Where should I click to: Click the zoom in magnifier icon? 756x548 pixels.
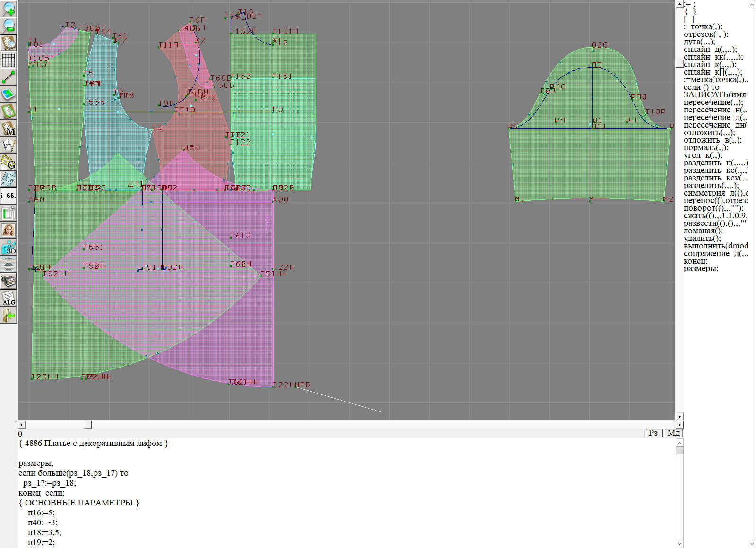[9, 9]
